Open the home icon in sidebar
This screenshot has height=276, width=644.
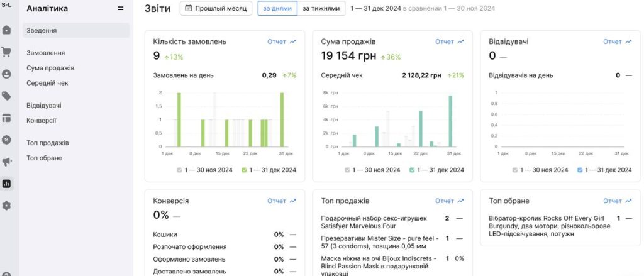[x=6, y=30]
